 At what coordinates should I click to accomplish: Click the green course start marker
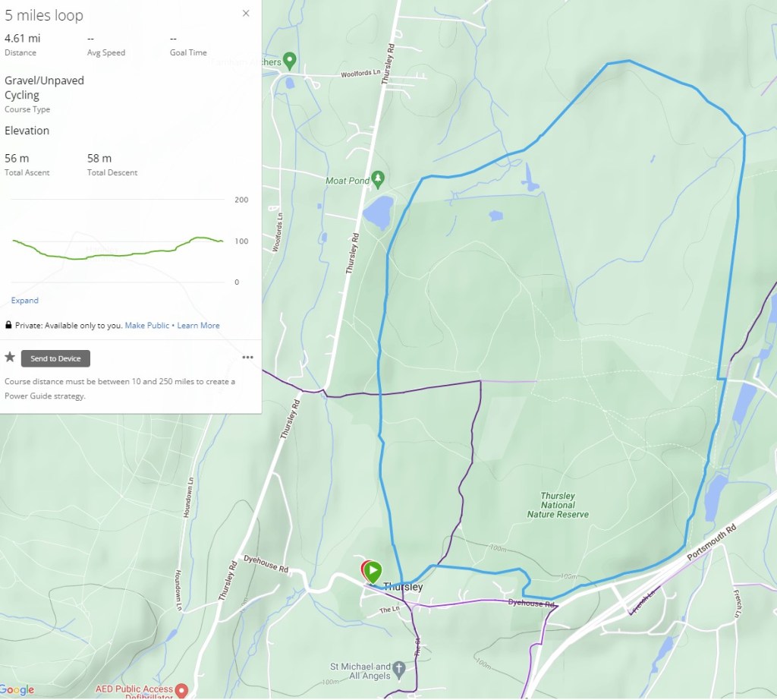pyautogui.click(x=373, y=572)
